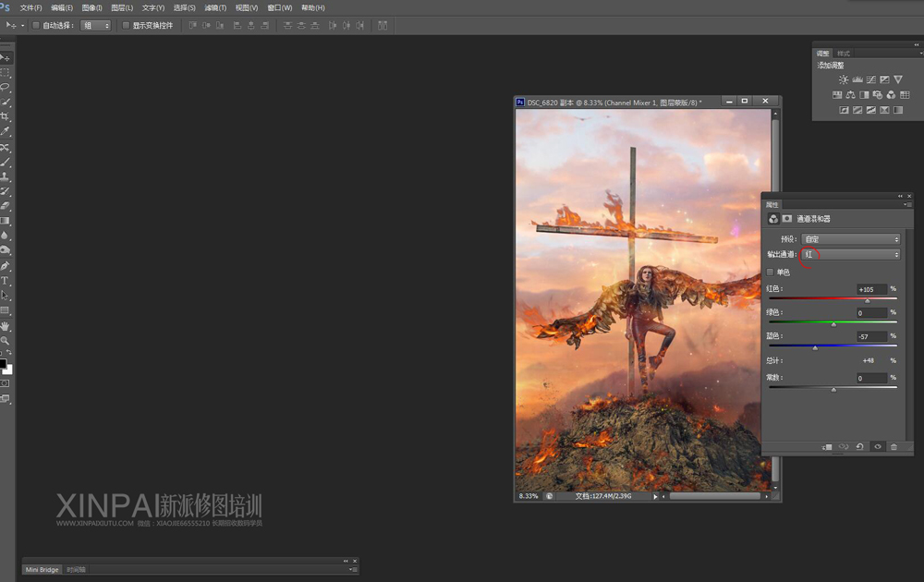The height and width of the screenshot is (582, 924).
Task: Open the 组 auto-select dropdown
Action: [x=95, y=25]
